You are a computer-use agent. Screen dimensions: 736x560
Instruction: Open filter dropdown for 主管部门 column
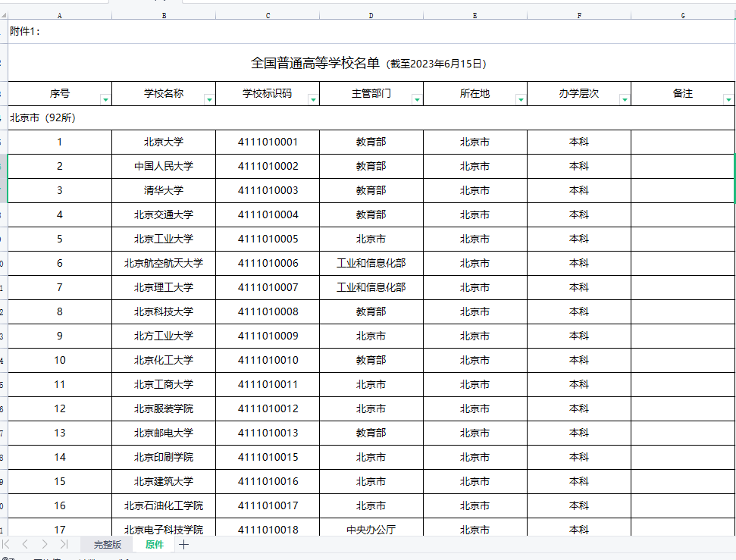[417, 99]
